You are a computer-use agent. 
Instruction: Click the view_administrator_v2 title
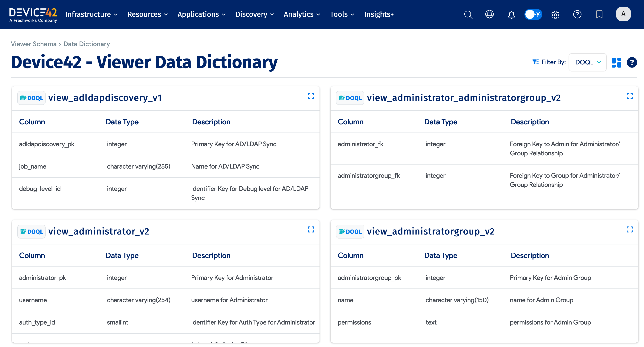click(99, 231)
